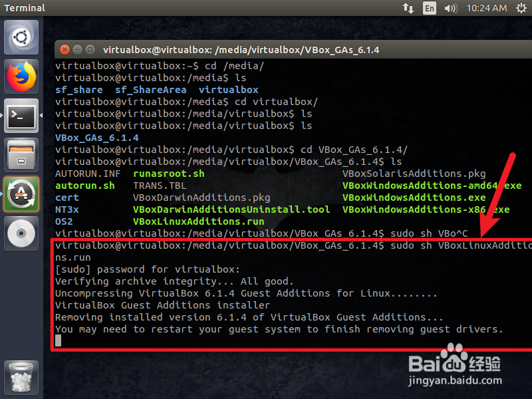The height and width of the screenshot is (399, 532).
Task: Click the blue VBox_GAs_6.1.4 directory listing
Action: 96,138
